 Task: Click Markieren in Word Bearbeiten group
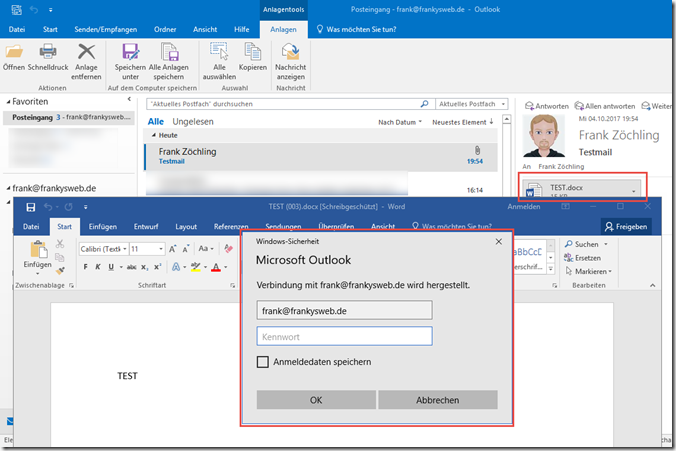588,271
